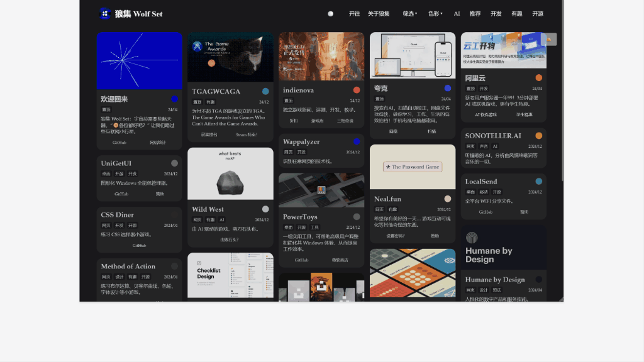Open the 学生特惠 link
Viewport: 644px width, 362px height.
(x=524, y=114)
